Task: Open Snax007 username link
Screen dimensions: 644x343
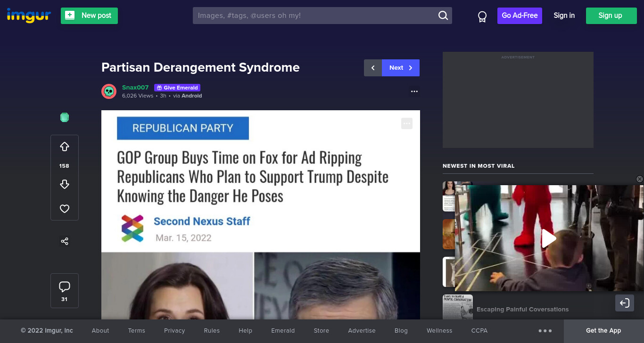Action: pyautogui.click(x=135, y=88)
